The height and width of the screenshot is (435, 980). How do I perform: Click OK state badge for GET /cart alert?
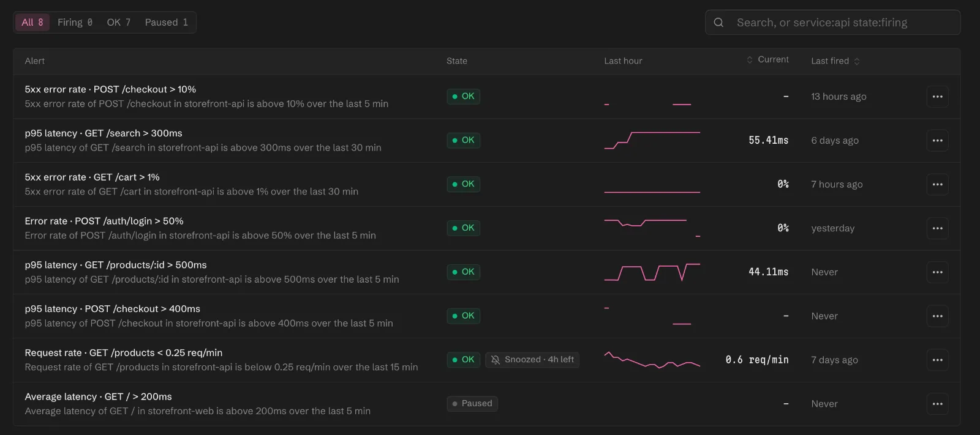click(463, 184)
